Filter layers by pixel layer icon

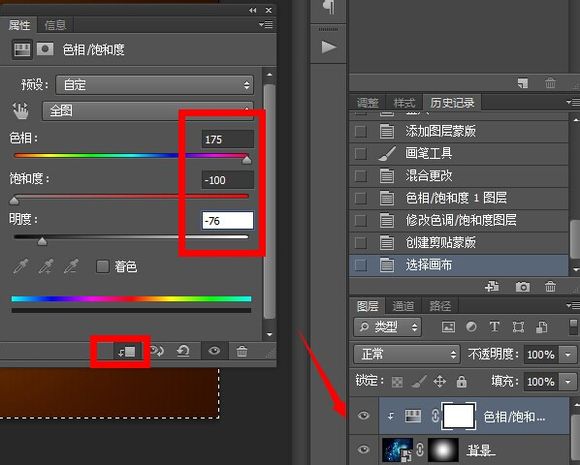coord(448,327)
